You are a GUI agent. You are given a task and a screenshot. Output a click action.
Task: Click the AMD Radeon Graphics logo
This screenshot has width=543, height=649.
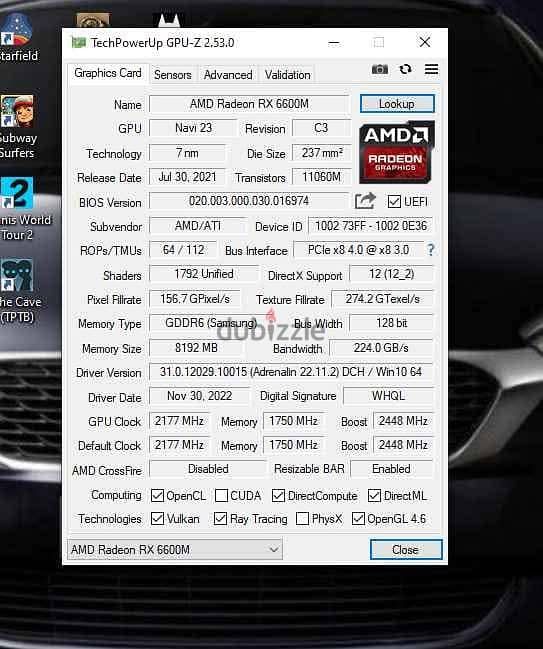coord(396,152)
